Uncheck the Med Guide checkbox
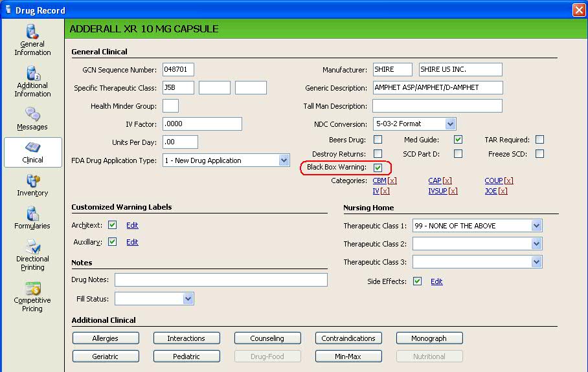Screen dimensions: 588x372 click(458, 140)
